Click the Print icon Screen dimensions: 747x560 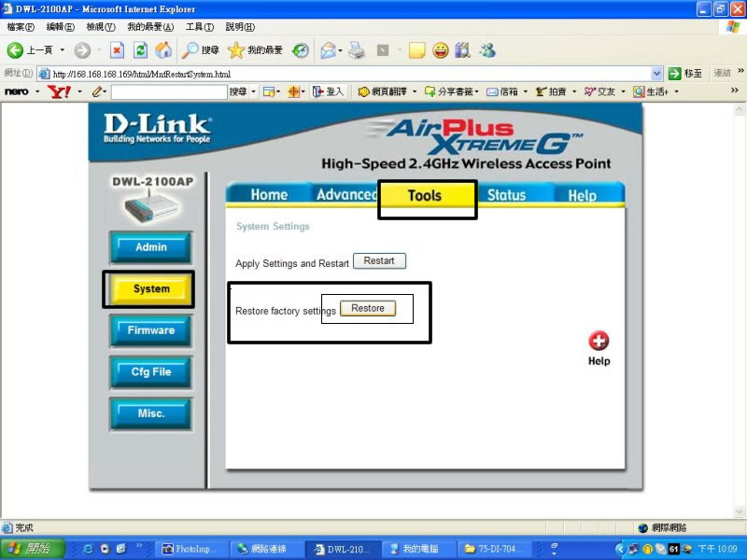point(357,50)
